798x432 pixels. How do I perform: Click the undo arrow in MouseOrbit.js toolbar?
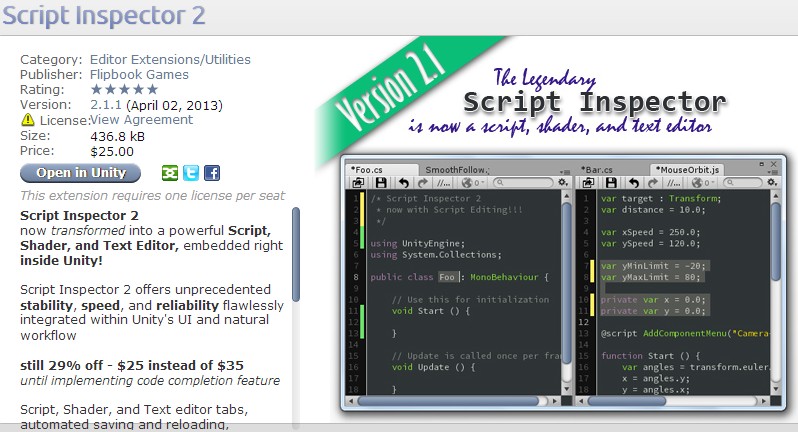coord(634,182)
